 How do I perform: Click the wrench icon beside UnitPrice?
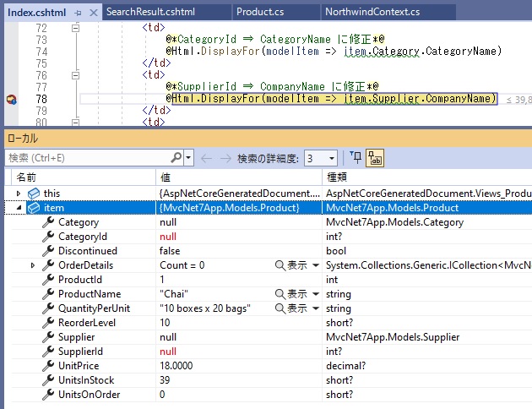(x=48, y=365)
